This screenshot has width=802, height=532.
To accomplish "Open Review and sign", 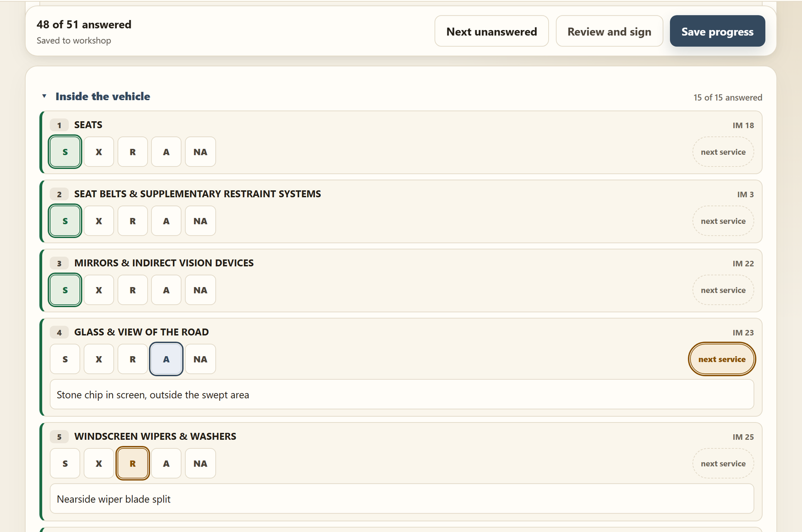I will pyautogui.click(x=610, y=31).
